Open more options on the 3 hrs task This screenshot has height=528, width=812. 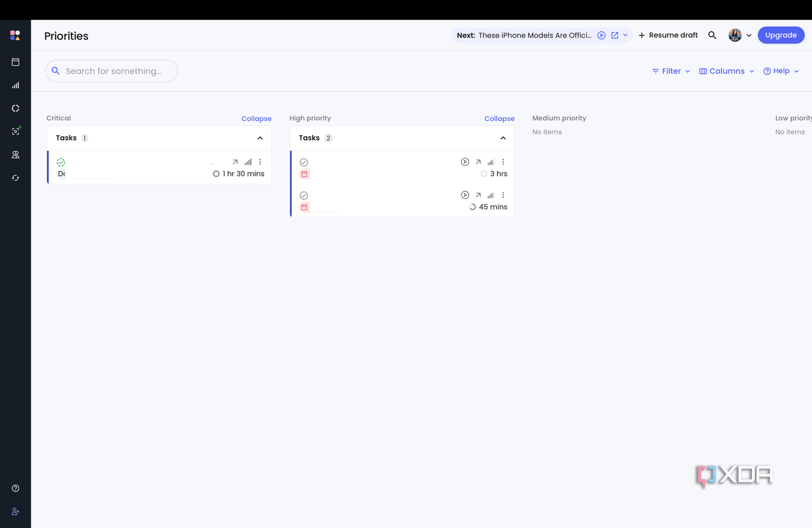pyautogui.click(x=503, y=162)
